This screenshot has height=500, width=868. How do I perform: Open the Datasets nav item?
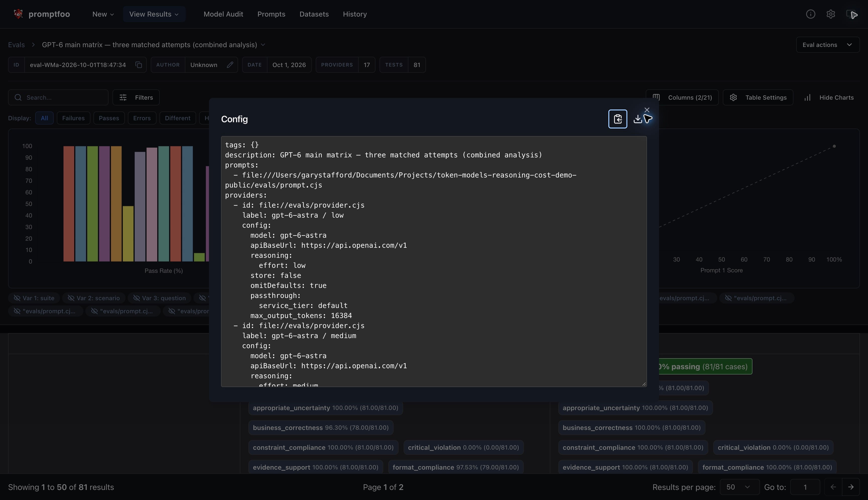(314, 14)
